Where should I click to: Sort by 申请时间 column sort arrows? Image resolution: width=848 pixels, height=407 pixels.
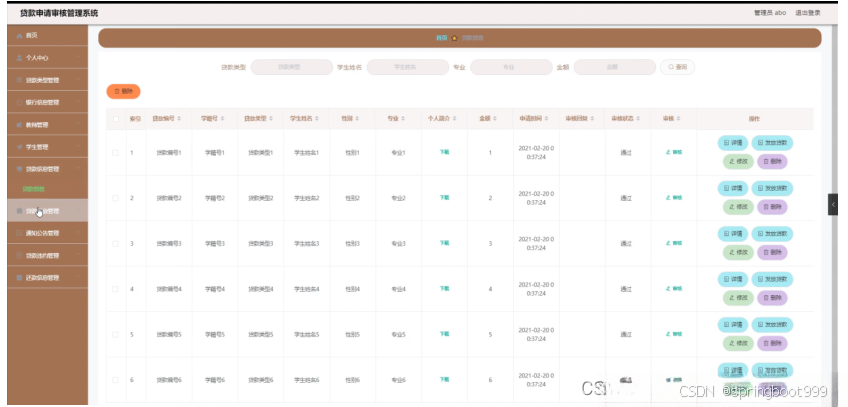pyautogui.click(x=547, y=118)
